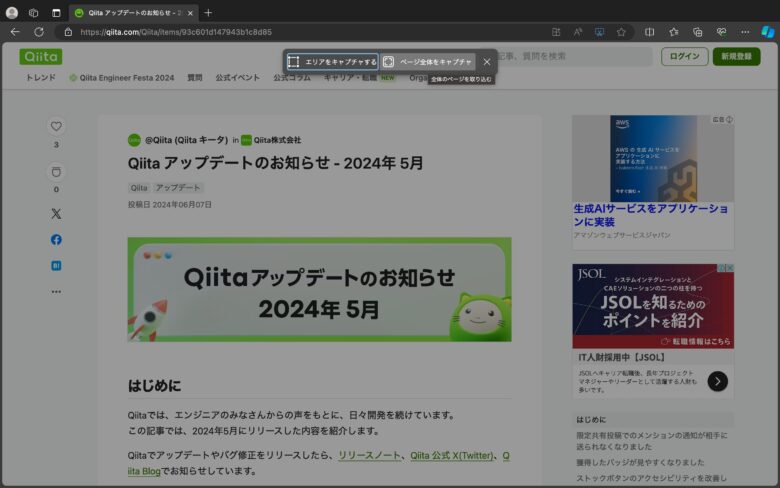Click the JSOL ad banner
Viewport: 780px width, 488px height.
click(653, 306)
